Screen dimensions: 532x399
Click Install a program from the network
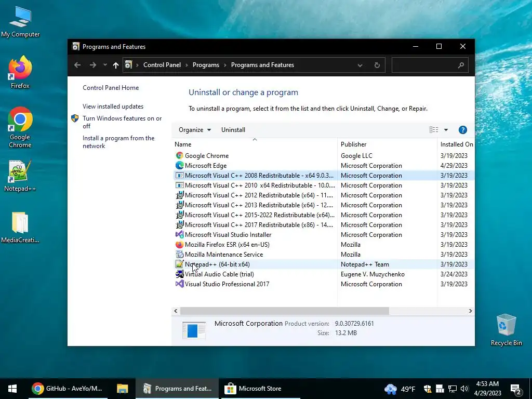tap(118, 142)
